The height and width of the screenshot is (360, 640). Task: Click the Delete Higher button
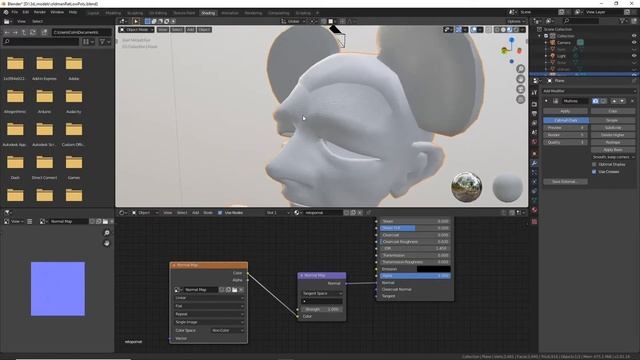(613, 135)
